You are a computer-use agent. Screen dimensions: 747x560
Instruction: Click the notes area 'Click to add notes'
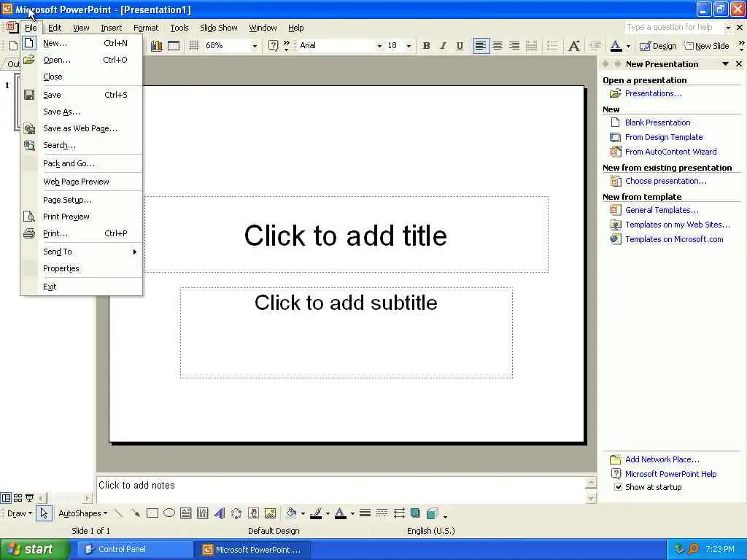[341, 489]
